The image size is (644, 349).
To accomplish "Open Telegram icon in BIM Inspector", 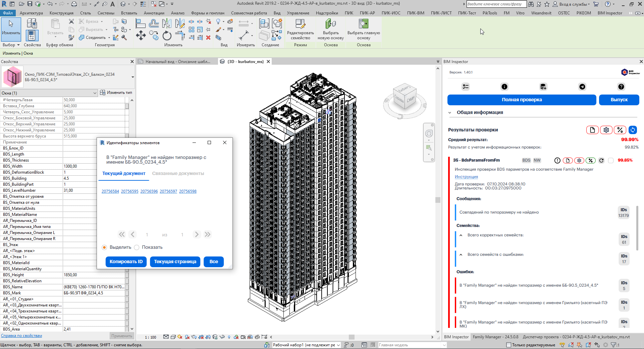I will (x=582, y=87).
